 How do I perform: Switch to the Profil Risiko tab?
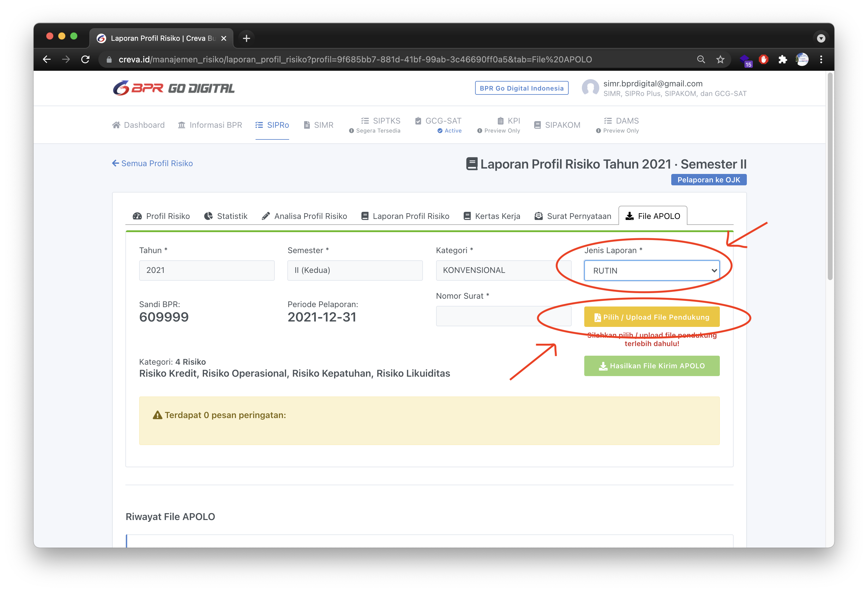click(x=161, y=216)
